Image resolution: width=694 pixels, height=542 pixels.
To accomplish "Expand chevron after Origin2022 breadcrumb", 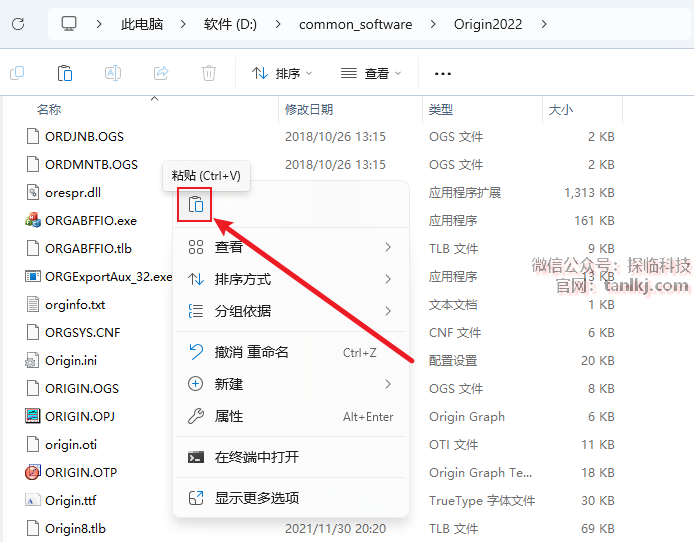I will coord(544,24).
